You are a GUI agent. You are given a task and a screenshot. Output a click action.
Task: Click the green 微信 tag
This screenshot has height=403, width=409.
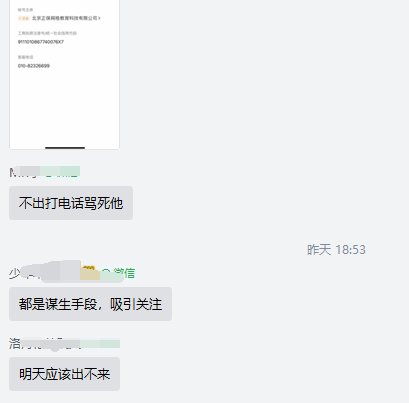pos(118,273)
